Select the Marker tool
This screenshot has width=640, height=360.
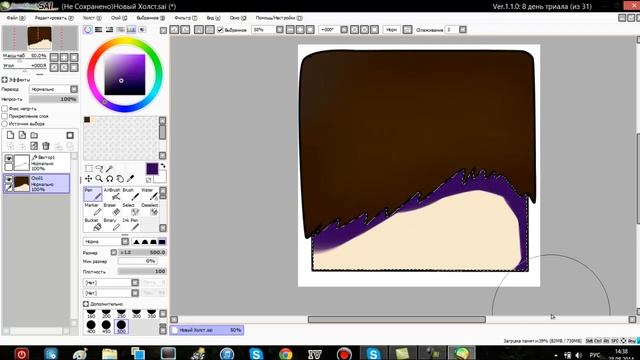[93, 209]
